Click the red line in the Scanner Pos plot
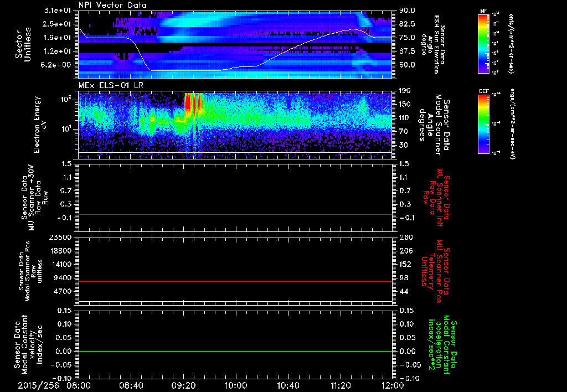The width and height of the screenshot is (567, 392). tap(235, 281)
